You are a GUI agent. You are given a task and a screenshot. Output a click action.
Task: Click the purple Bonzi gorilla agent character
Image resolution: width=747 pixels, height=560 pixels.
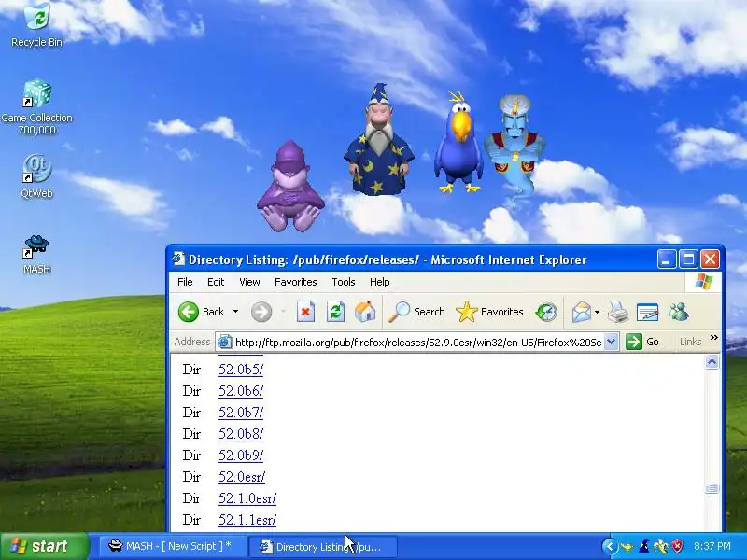click(290, 187)
